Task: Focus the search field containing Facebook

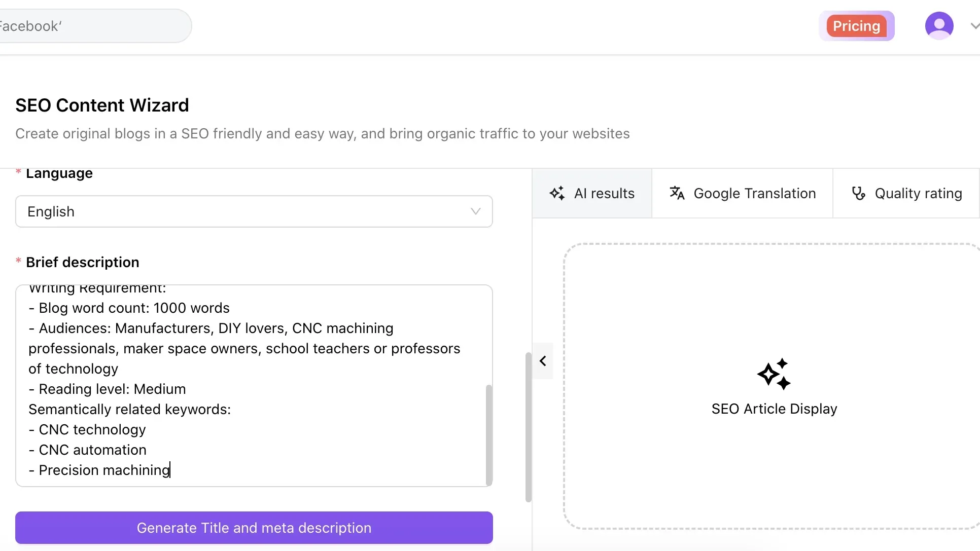Action: coord(91,26)
